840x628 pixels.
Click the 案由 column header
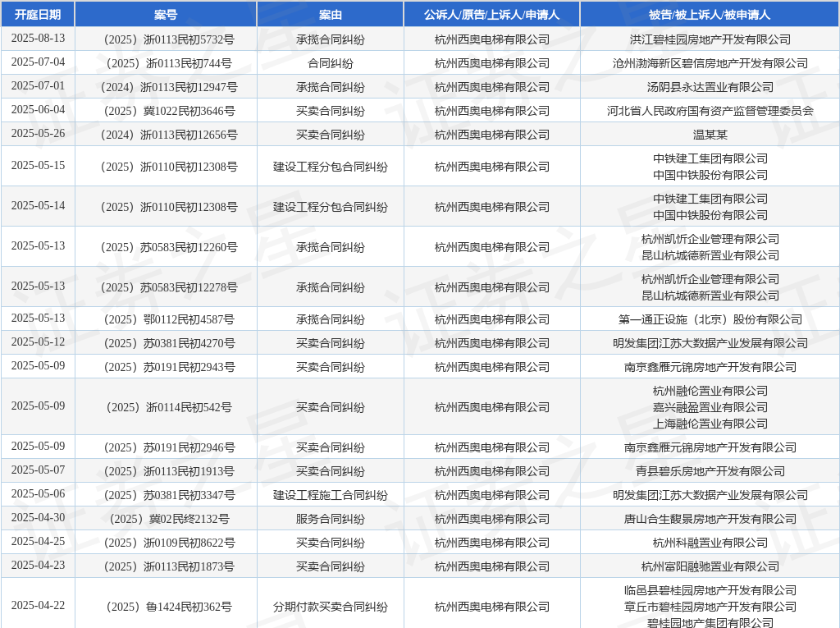point(330,15)
